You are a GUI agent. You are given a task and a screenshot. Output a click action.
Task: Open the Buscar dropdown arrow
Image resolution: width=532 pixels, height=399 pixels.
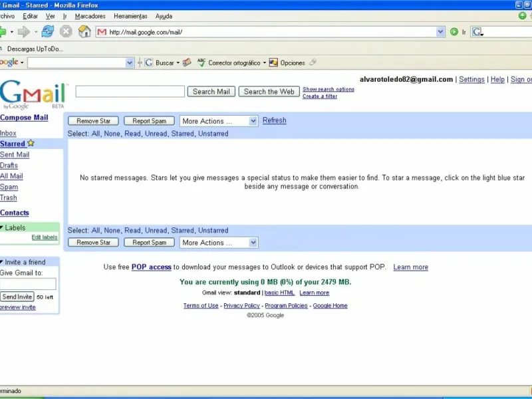(x=178, y=63)
